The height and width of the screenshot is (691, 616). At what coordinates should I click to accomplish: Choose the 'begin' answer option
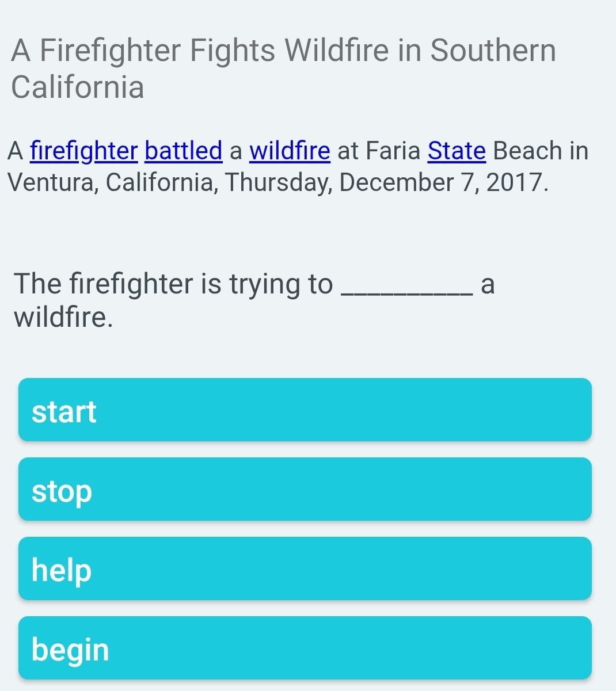point(305,648)
